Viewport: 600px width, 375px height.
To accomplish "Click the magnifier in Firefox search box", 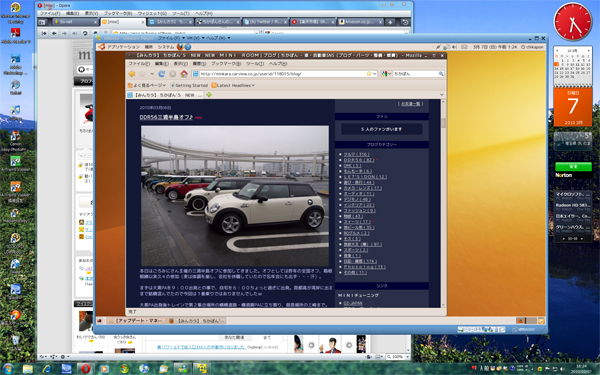I will pos(441,74).
